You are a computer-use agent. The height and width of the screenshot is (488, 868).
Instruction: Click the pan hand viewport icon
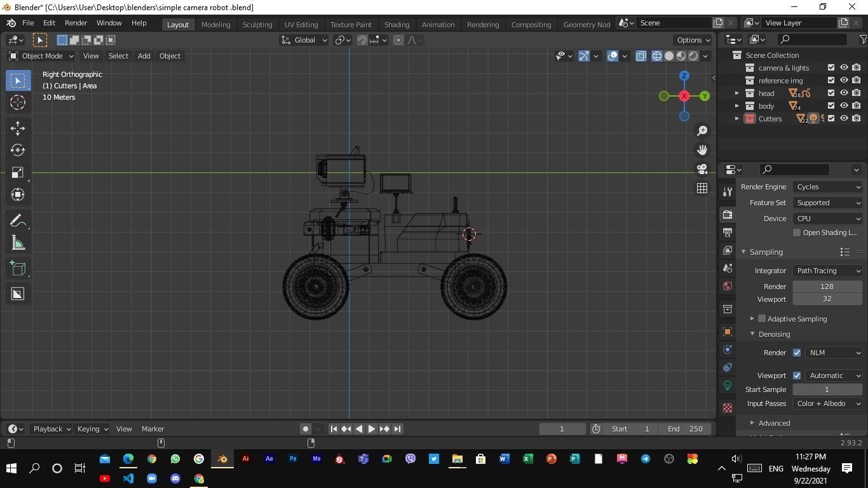pyautogui.click(x=702, y=150)
